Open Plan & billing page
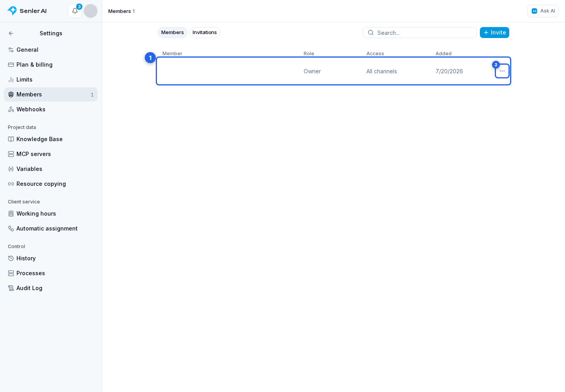The width and height of the screenshot is (565, 392). [51, 65]
